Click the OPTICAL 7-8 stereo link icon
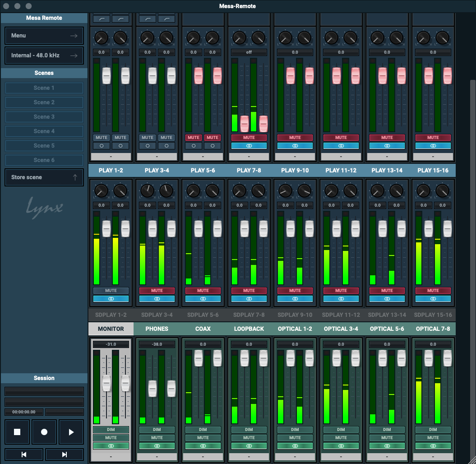The width and height of the screenshot is (476, 464). tap(433, 446)
